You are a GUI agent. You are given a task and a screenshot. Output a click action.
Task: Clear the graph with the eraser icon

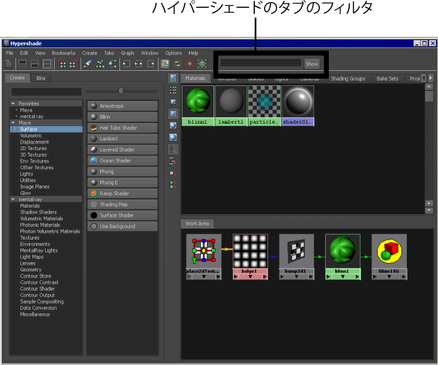coord(88,64)
